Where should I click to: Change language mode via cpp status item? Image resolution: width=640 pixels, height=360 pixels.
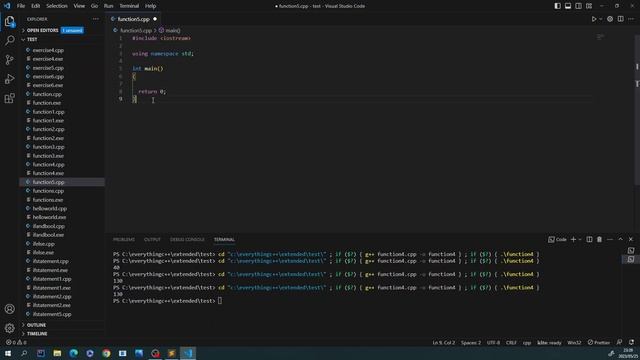527,342
